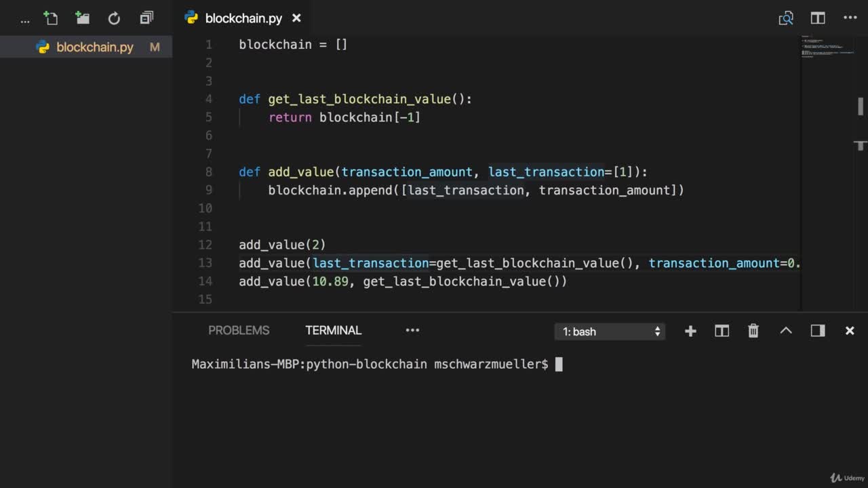The height and width of the screenshot is (488, 868).
Task: Switch to the TERMINAL panel tab
Action: [333, 331]
